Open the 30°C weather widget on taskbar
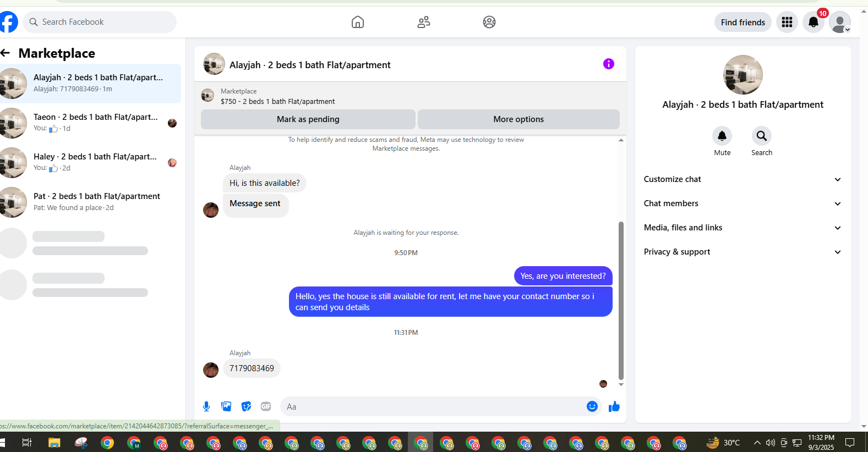 coord(723,443)
